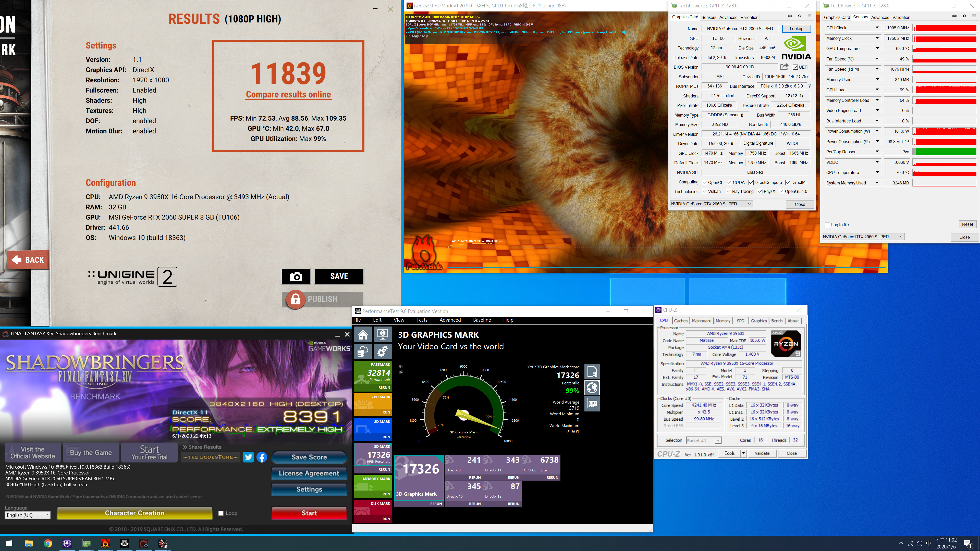
Task: Toggle the Ray Tracing checkbox
Action: pyautogui.click(x=729, y=191)
